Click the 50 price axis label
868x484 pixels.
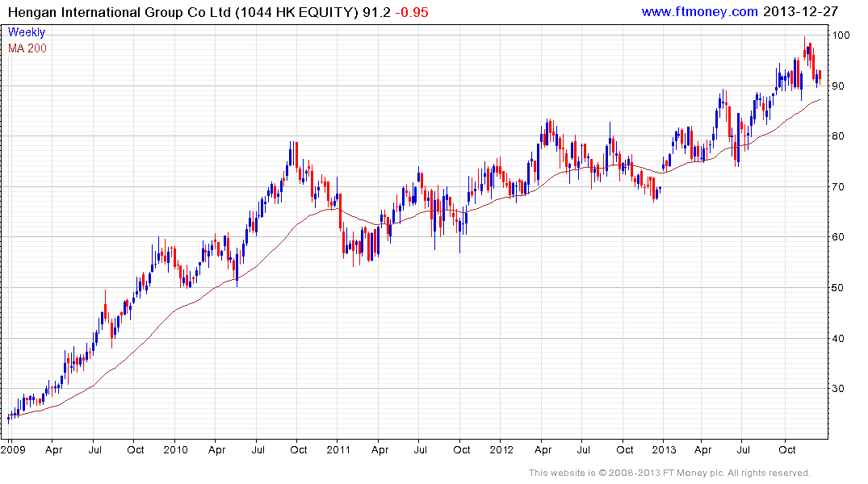point(838,288)
